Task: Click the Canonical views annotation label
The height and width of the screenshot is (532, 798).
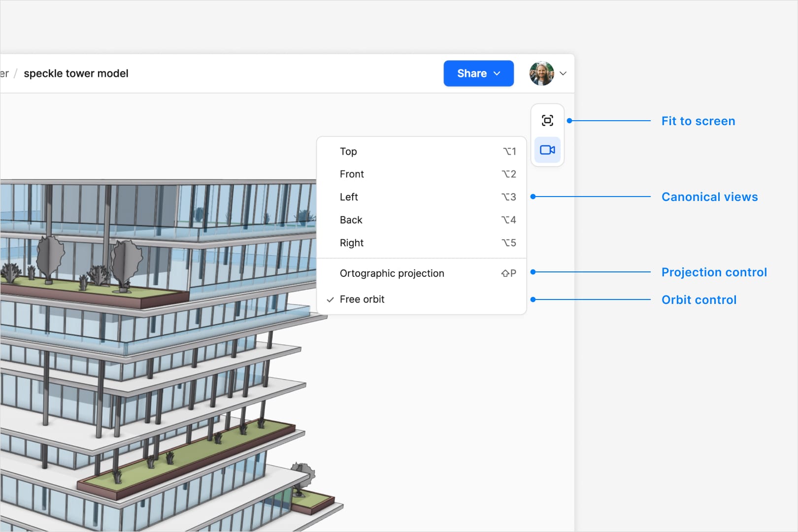Action: [x=709, y=197]
